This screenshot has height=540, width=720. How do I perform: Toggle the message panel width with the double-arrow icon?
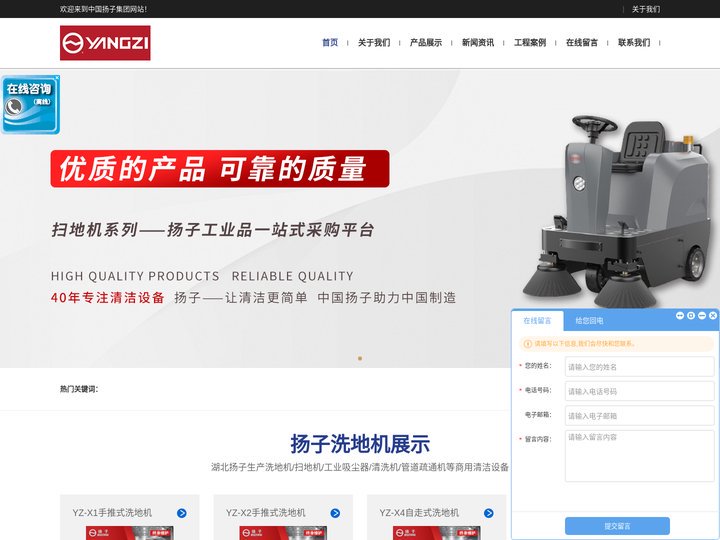coord(680,315)
